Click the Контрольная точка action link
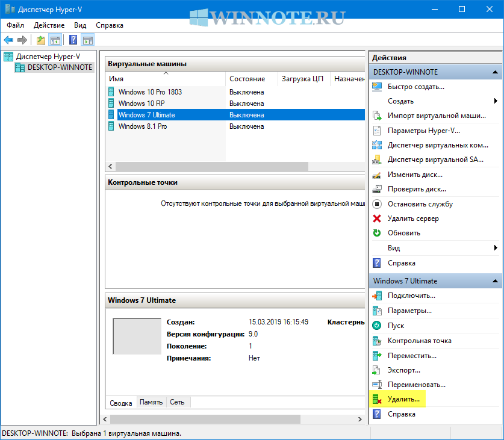 coord(420,341)
